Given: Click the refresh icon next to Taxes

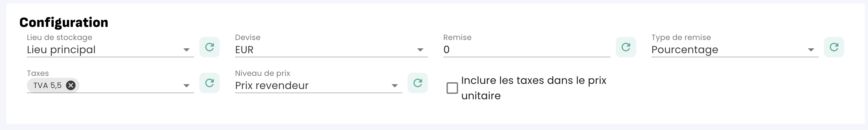Looking at the screenshot, I should [x=209, y=83].
